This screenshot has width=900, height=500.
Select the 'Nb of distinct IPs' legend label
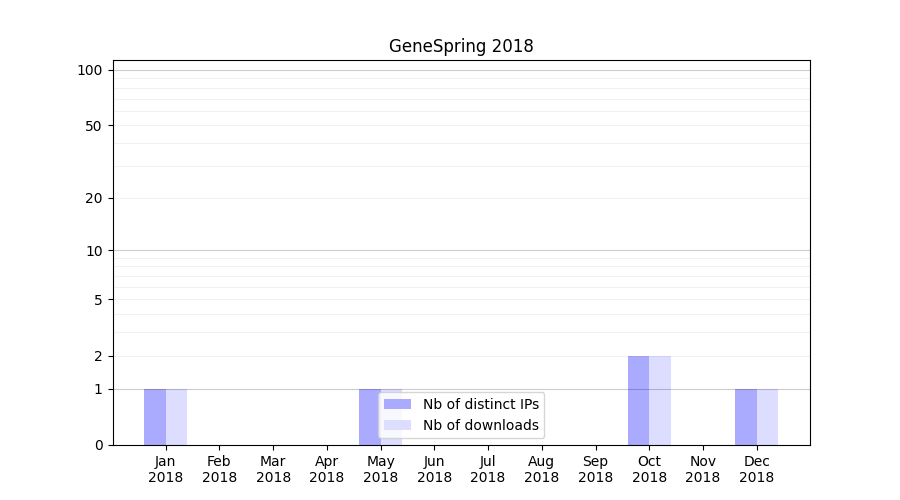click(x=480, y=404)
